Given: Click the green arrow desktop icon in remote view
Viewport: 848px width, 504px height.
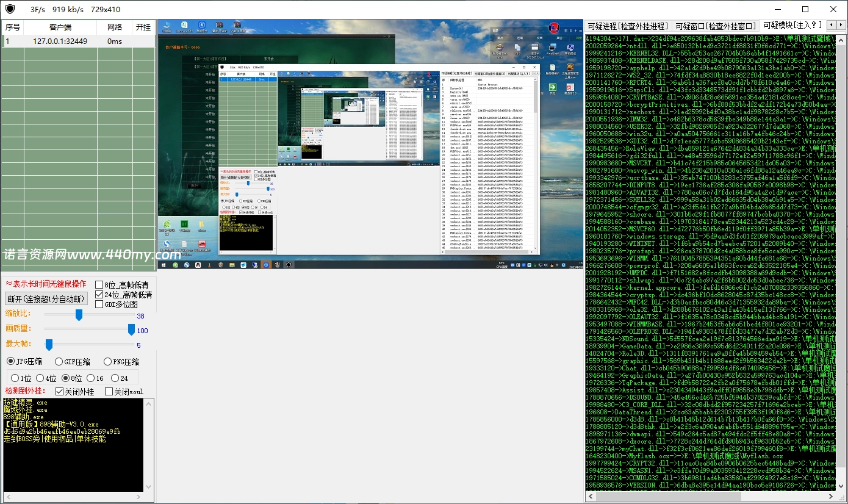Looking at the screenshot, I should 553,88.
